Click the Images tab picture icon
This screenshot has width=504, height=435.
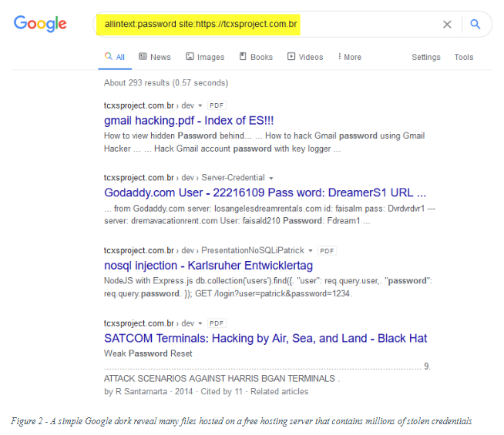(x=190, y=56)
